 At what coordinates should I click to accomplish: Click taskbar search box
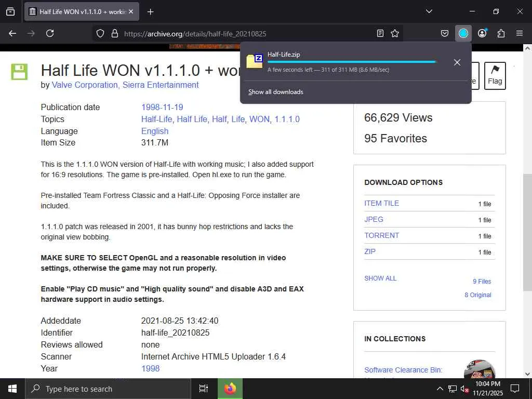tap(108, 389)
